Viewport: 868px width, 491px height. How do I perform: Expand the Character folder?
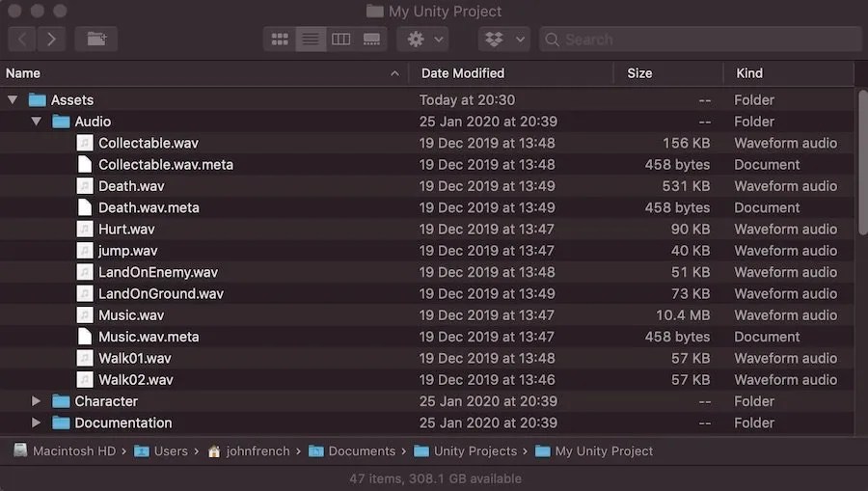pyautogui.click(x=36, y=400)
